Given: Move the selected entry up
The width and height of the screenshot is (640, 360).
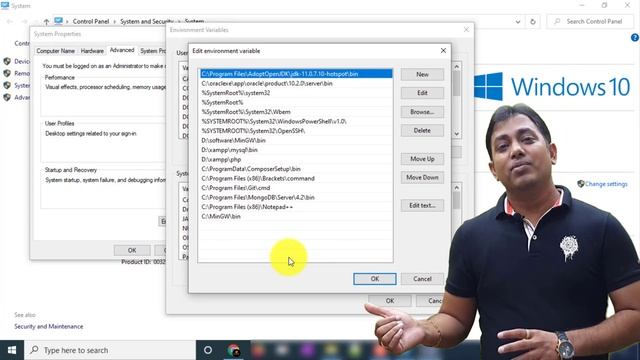Looking at the screenshot, I should 422,159.
